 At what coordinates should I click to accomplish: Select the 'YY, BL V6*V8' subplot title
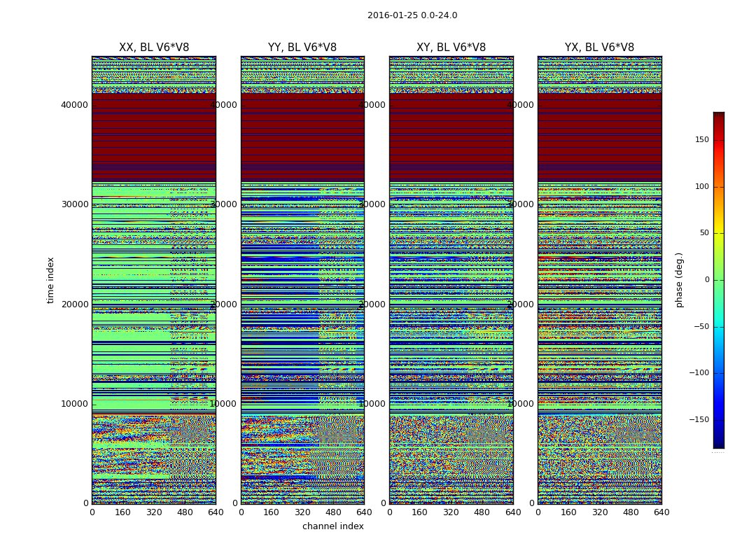tap(302, 48)
